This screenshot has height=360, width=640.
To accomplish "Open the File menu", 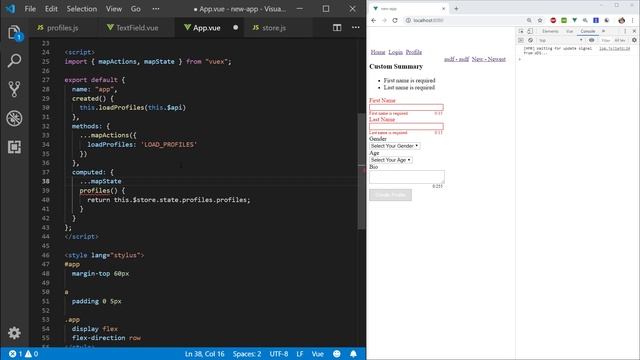I will tap(30, 9).
